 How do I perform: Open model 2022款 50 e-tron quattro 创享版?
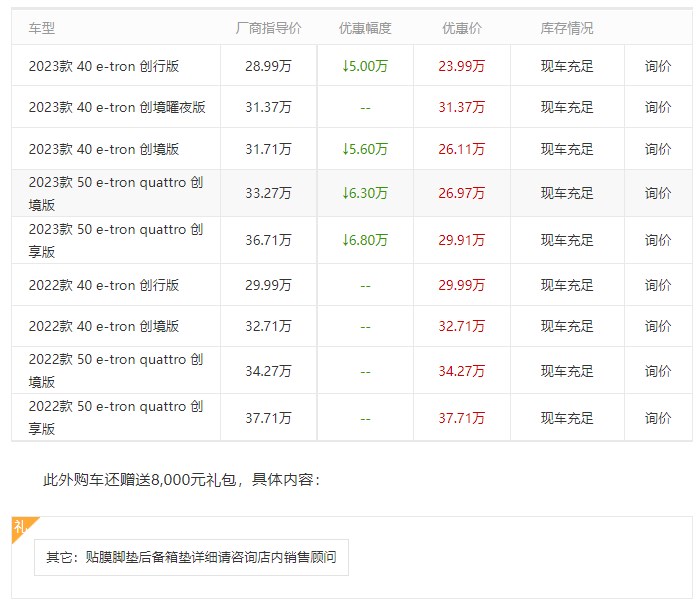tap(116, 417)
